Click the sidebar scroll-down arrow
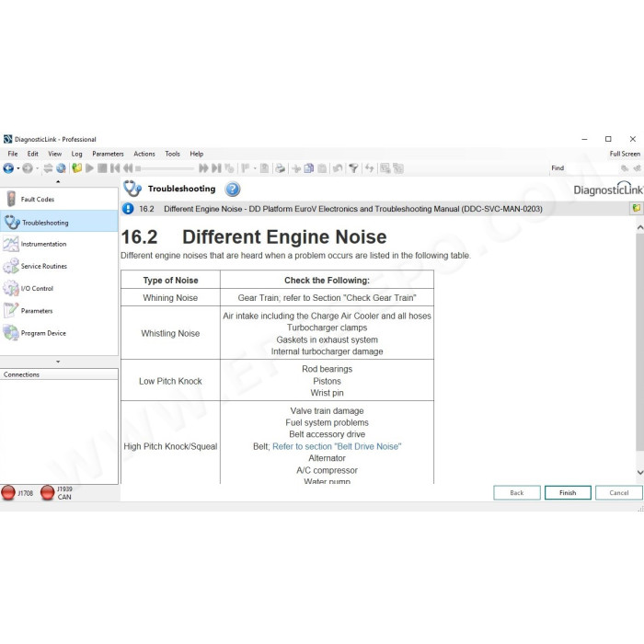This screenshot has height=644, width=644. coord(58,362)
